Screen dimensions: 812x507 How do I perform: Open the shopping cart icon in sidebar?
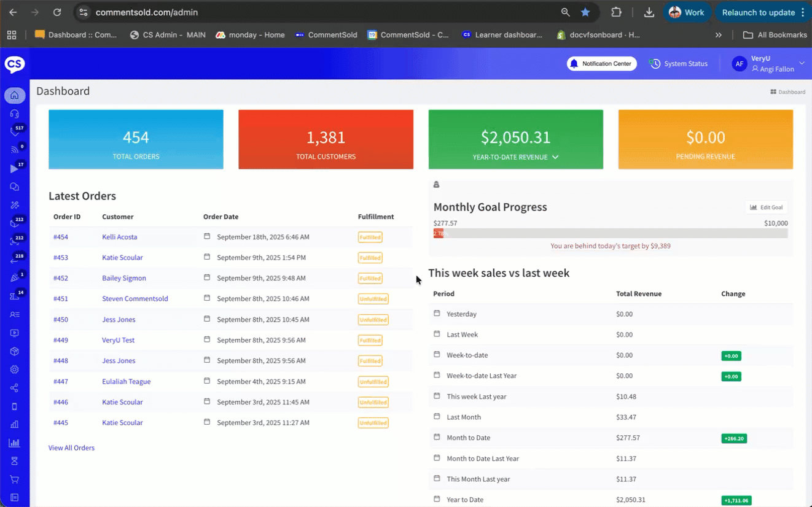point(15,479)
